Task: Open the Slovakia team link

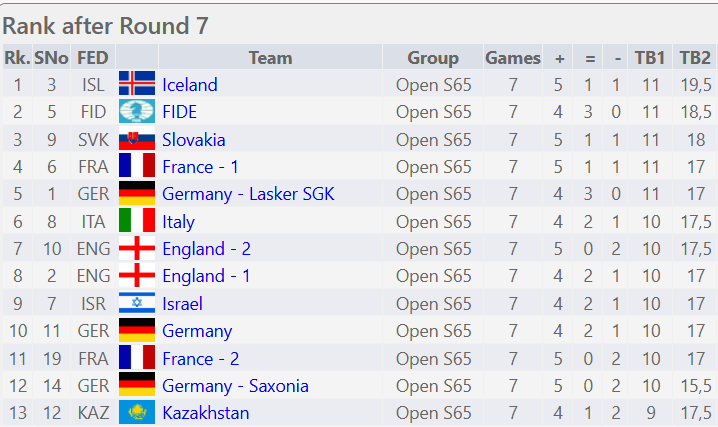Action: pos(193,140)
